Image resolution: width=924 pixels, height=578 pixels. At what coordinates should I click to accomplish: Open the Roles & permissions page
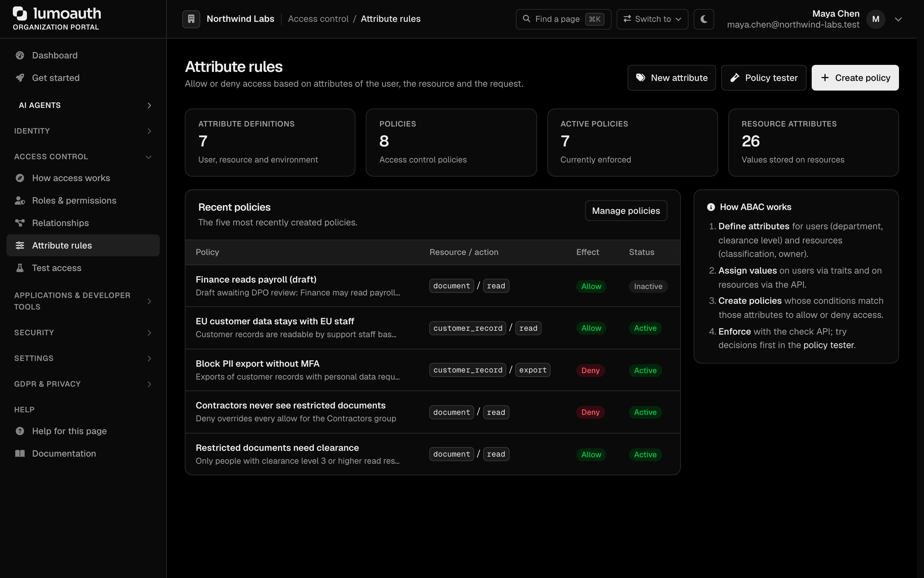coord(83,201)
